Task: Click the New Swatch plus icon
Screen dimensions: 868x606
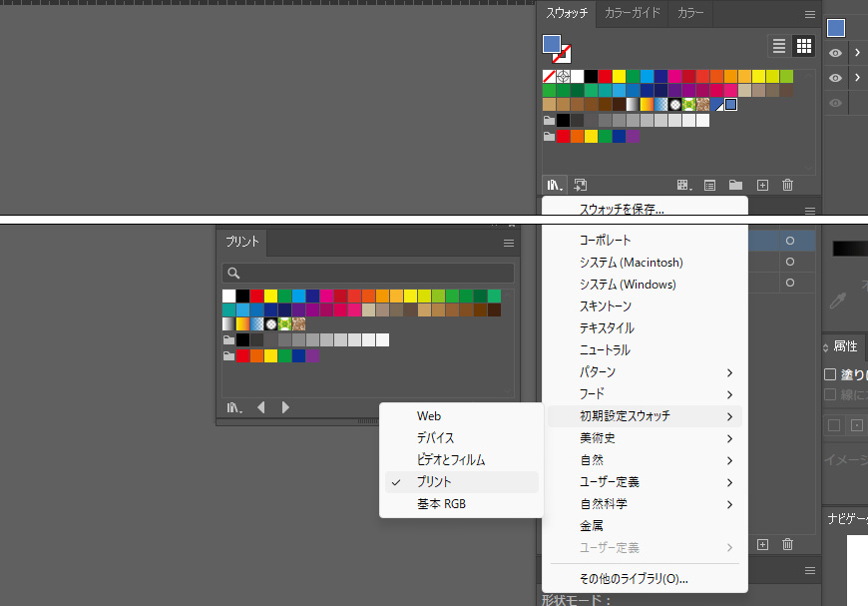Action: point(762,185)
